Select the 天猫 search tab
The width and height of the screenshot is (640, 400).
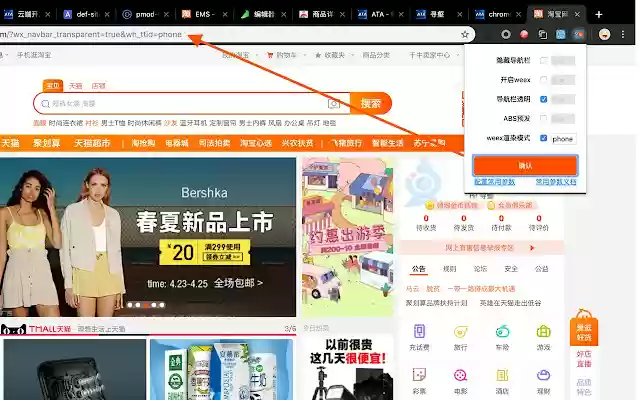[76, 86]
